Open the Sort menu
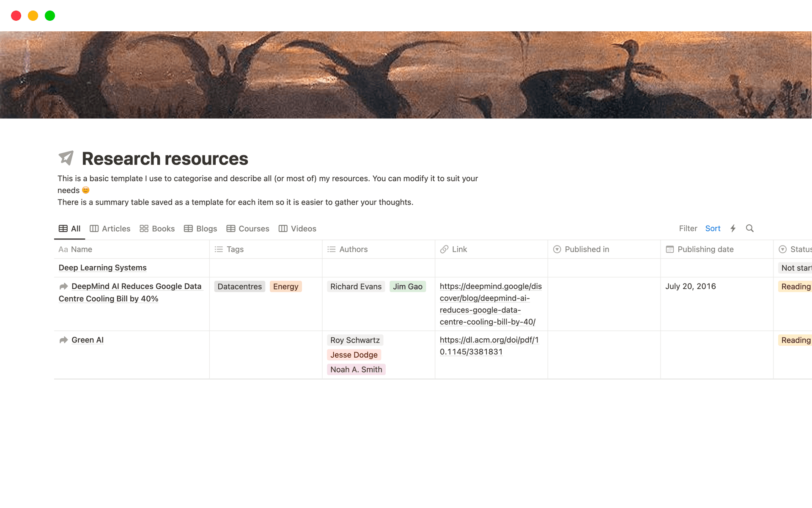The image size is (812, 508). click(x=713, y=229)
